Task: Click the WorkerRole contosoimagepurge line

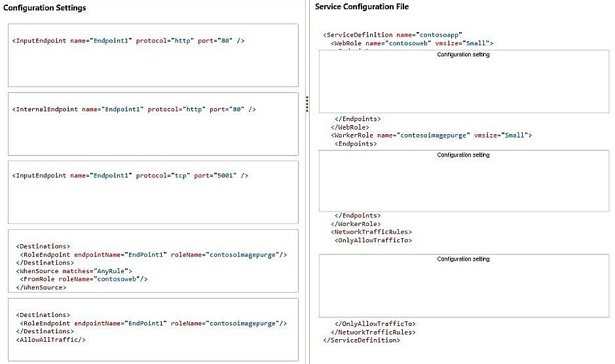Action: tap(431, 136)
